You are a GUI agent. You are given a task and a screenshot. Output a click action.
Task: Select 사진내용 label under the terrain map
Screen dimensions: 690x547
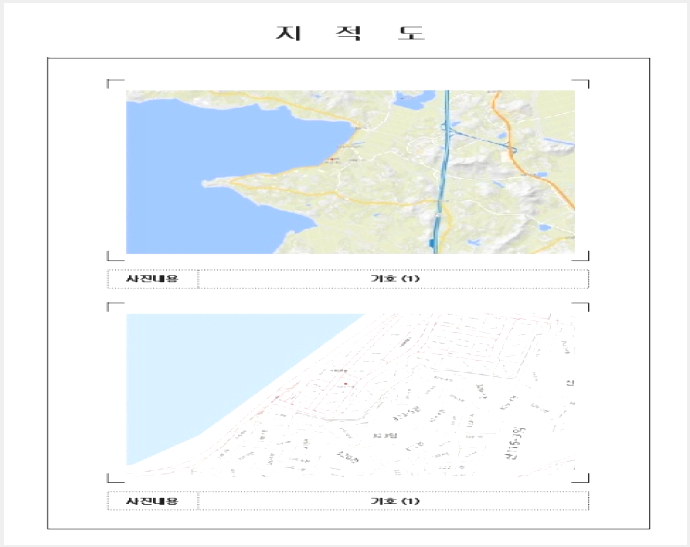152,279
